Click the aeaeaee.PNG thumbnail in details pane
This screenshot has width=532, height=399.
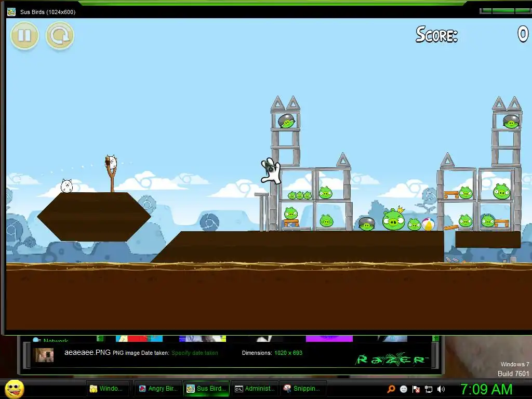pos(45,355)
